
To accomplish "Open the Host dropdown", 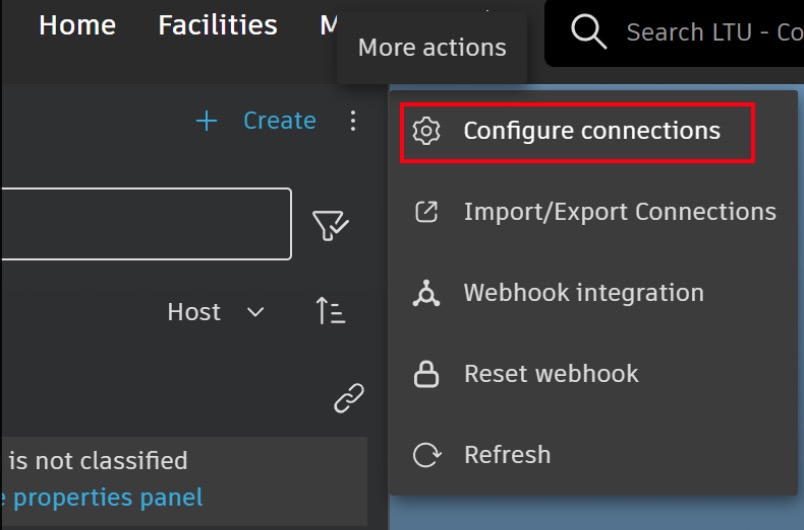I will [215, 312].
